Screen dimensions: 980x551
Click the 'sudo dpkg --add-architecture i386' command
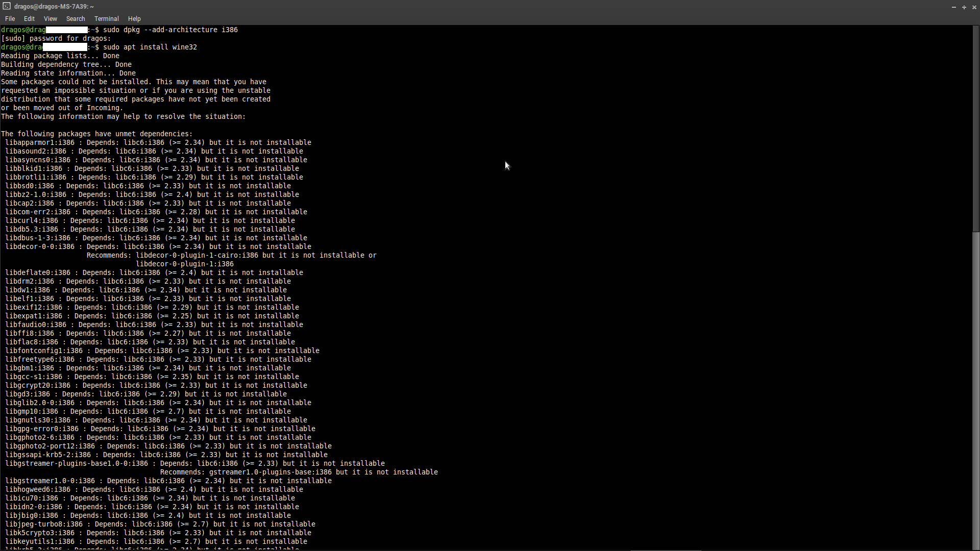170,30
